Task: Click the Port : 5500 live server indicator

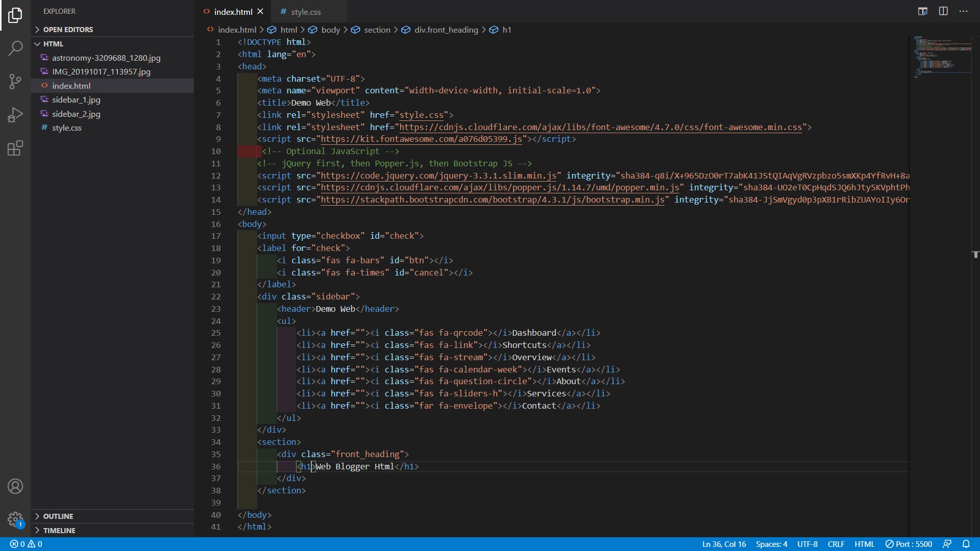Action: 909,544
